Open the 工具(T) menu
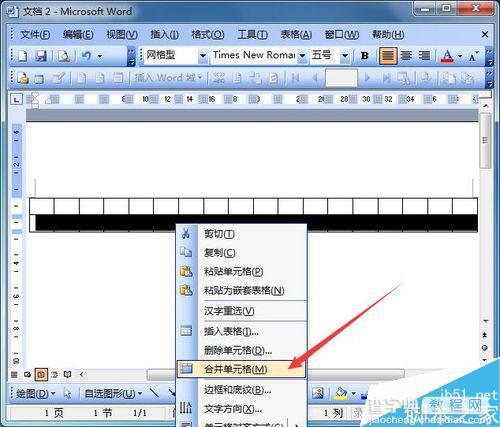The image size is (500, 427). tap(252, 35)
